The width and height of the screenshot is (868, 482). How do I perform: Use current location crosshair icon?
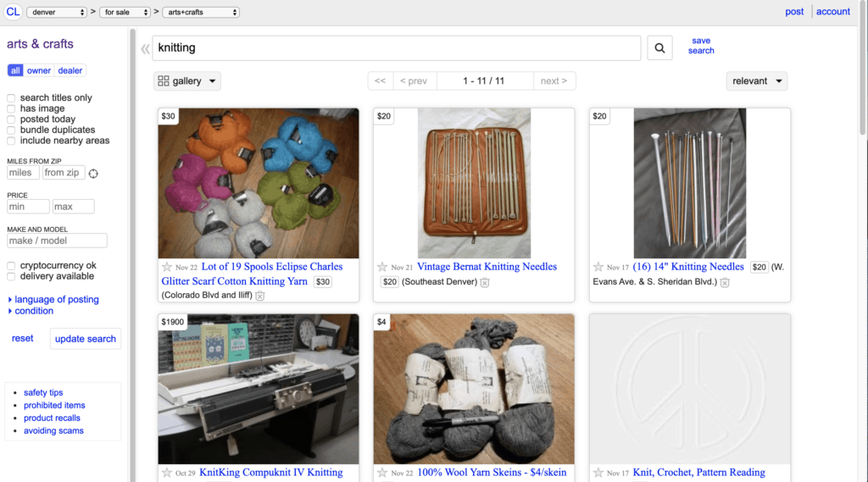[93, 173]
